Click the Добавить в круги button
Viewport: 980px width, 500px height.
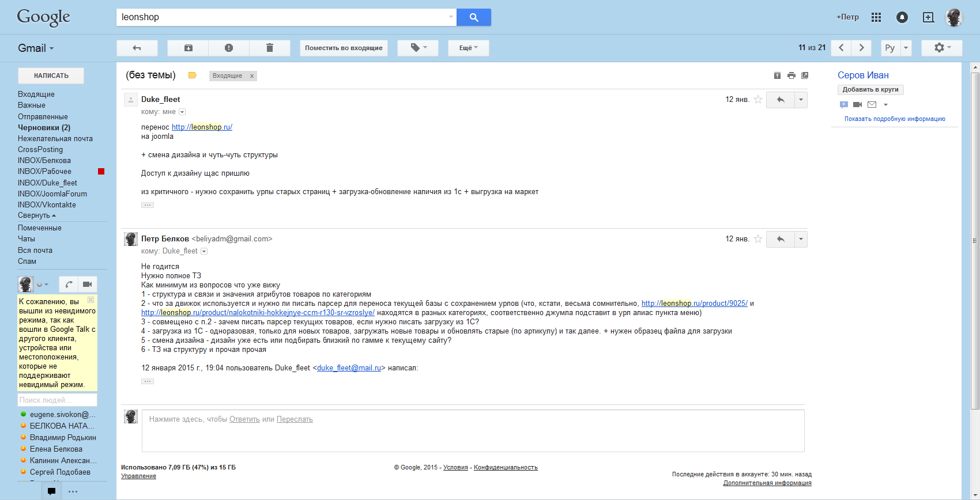tap(870, 89)
